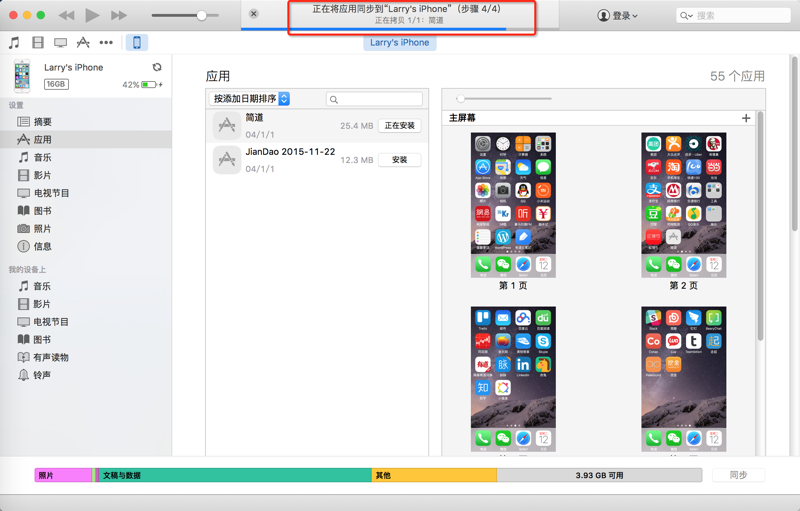
Task: Select 影片 under 设置
Action: click(x=86, y=175)
